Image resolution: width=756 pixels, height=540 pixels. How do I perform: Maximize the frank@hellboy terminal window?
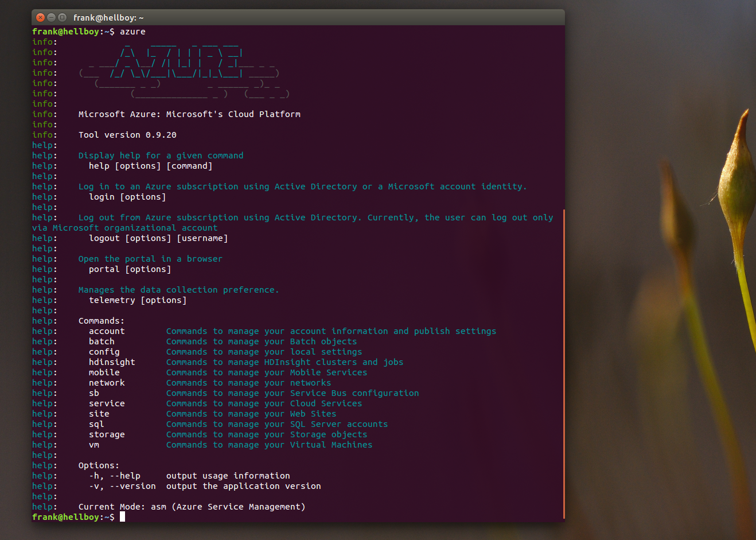[62, 17]
